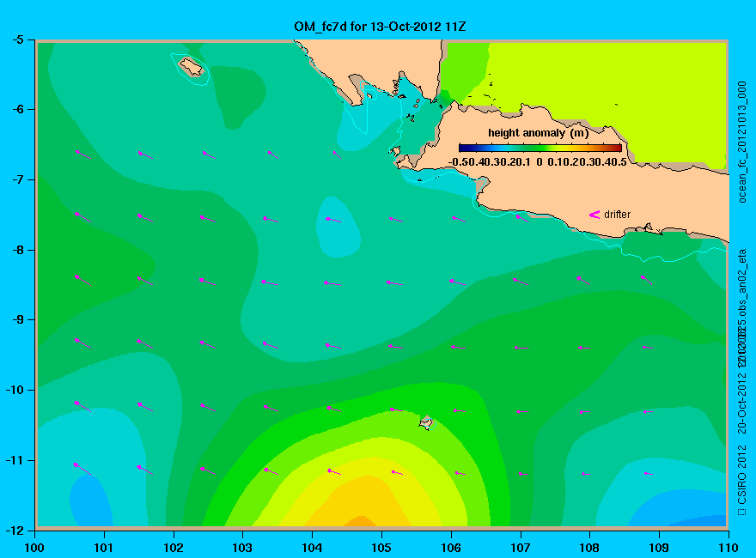Click the y-axis tick label -12

(15, 530)
